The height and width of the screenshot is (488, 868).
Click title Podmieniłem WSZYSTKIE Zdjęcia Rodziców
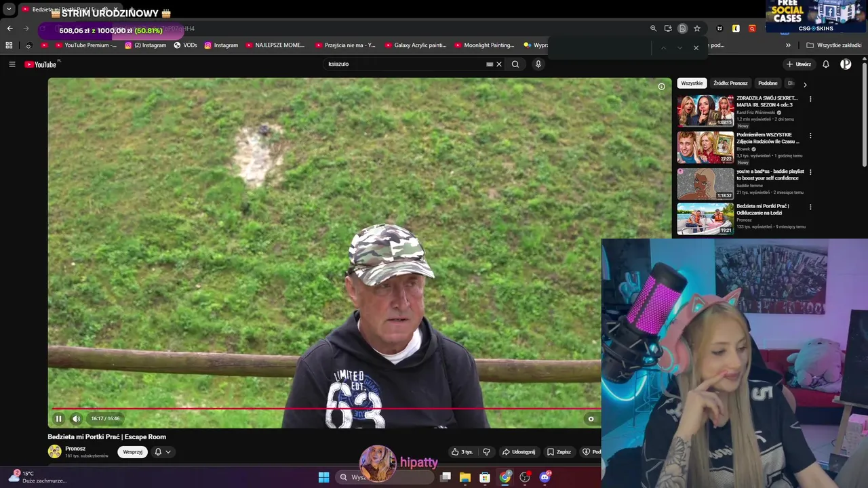(768, 138)
